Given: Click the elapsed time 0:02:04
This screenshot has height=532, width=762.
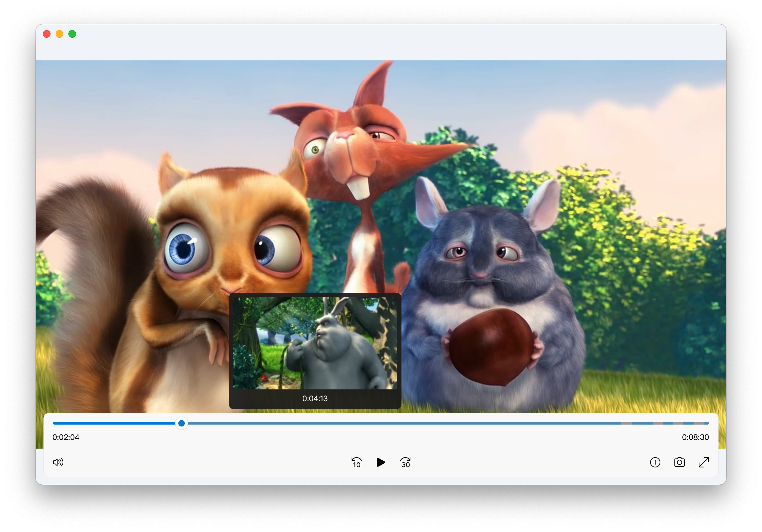Looking at the screenshot, I should click(66, 437).
